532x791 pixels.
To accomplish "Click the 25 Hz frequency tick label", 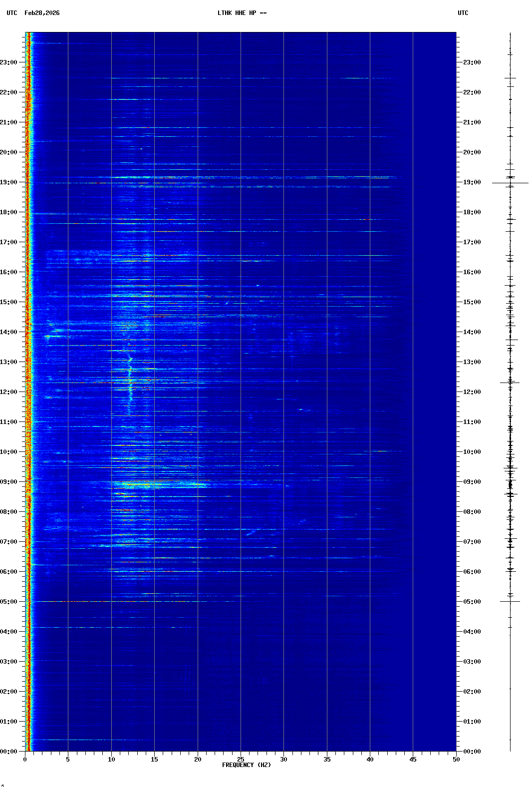I will click(241, 760).
